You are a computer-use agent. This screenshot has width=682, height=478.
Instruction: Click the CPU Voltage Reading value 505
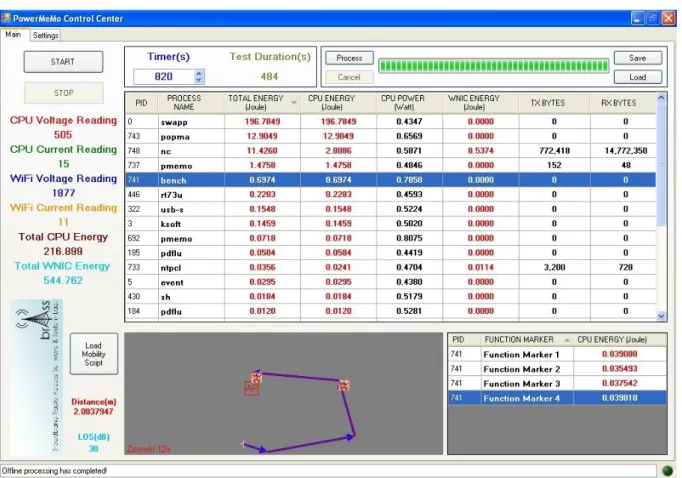(63, 134)
